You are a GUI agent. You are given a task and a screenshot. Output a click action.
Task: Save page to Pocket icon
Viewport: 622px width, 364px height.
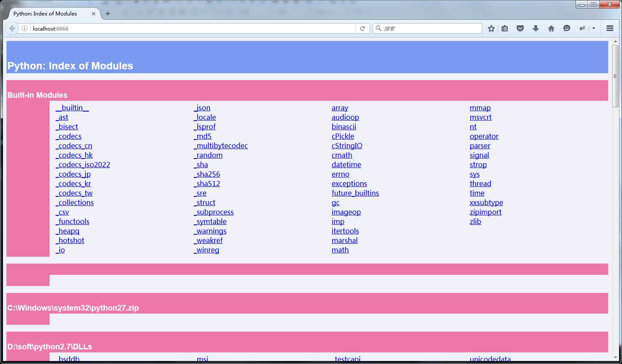[520, 28]
